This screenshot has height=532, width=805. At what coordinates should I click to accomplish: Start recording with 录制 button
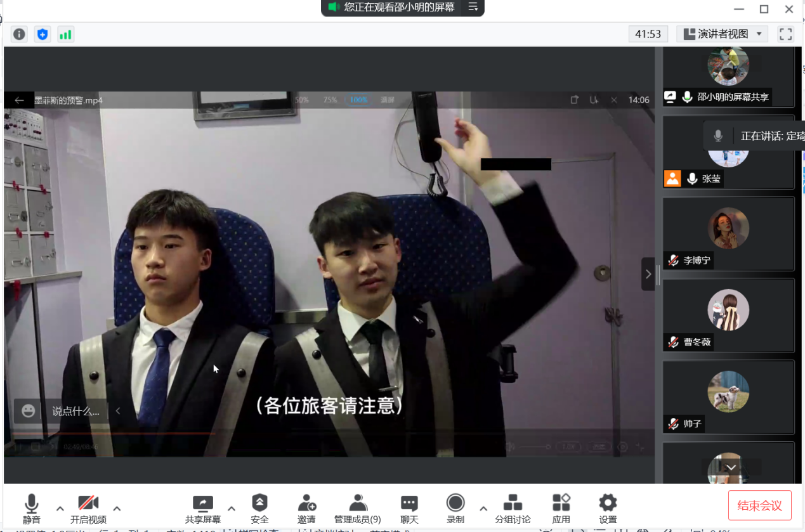point(455,509)
